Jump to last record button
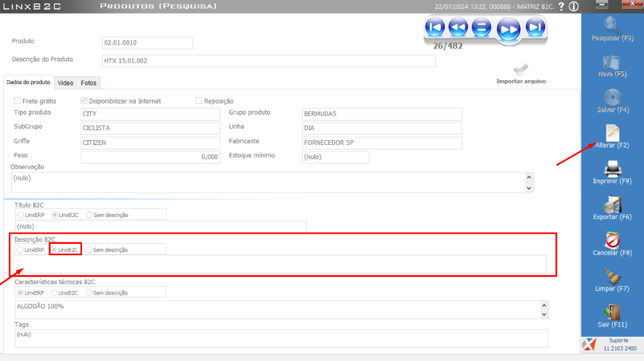The width and height of the screenshot is (644, 361). tap(536, 28)
